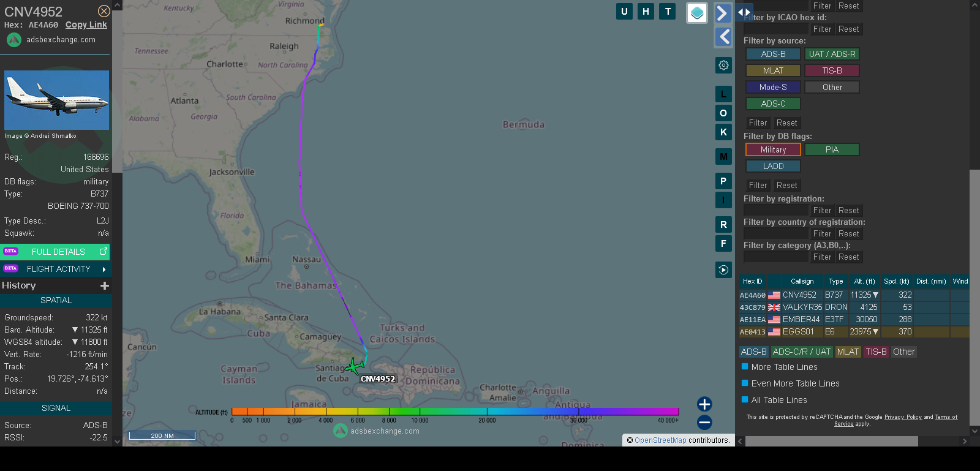980x471 pixels.
Task: Click Reset for ICAO hex id filter
Action: pos(848,29)
